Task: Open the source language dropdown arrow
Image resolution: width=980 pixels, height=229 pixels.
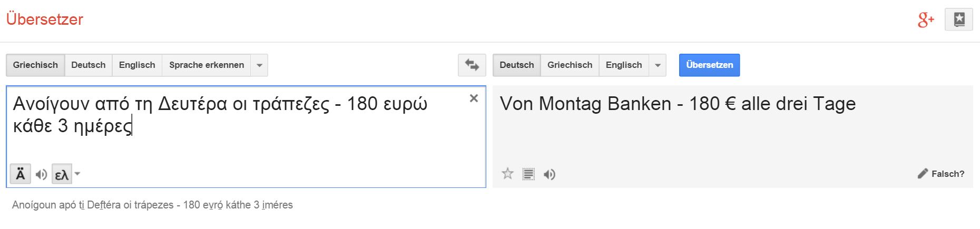Action: point(259,65)
